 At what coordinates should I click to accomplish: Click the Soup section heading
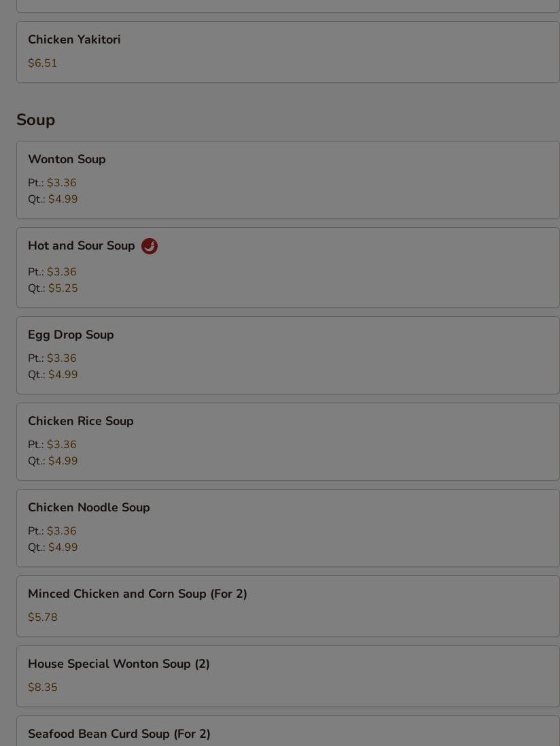point(35,120)
